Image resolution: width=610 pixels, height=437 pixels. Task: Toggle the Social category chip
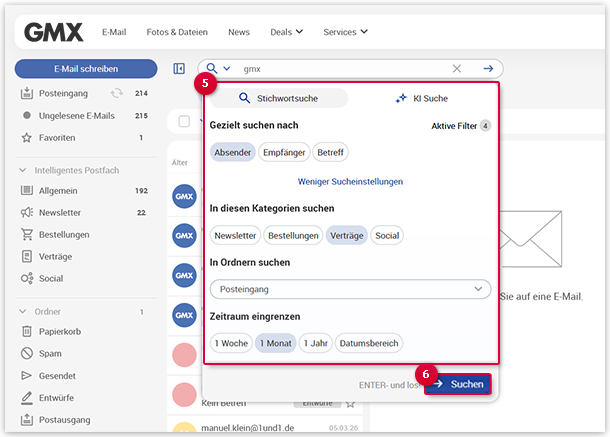(387, 235)
